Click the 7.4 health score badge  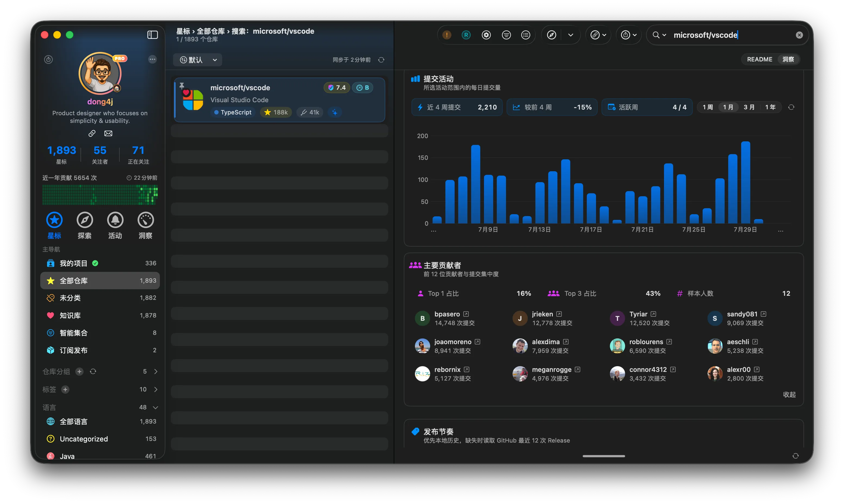[337, 88]
